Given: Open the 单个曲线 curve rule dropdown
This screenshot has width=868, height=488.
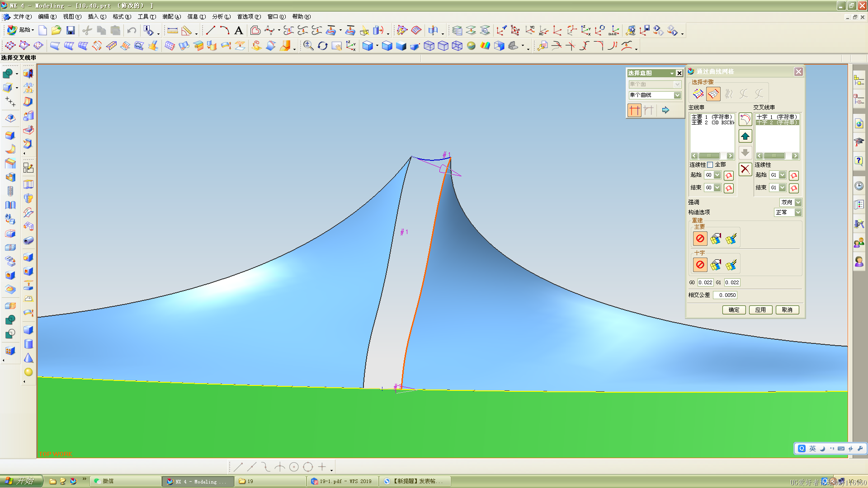Looking at the screenshot, I should tap(677, 95).
